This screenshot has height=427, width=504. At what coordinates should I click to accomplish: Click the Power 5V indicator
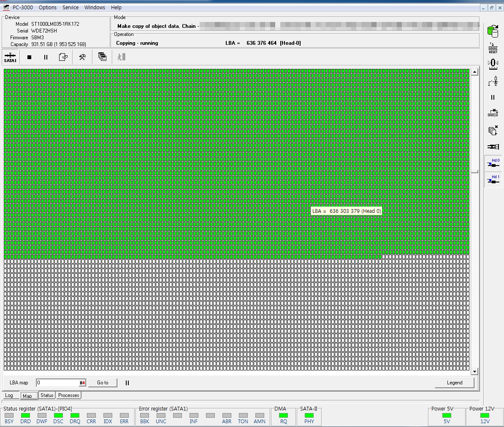447,416
